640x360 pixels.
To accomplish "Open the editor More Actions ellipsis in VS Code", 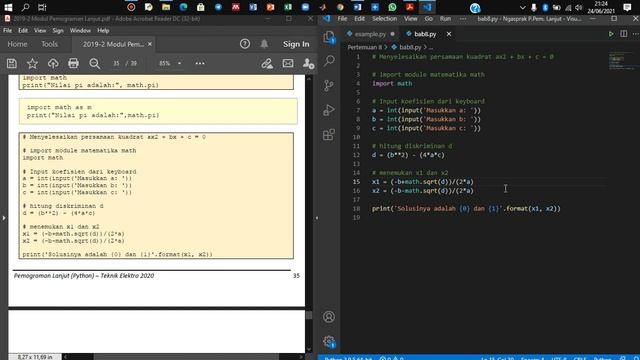I will 636,34.
